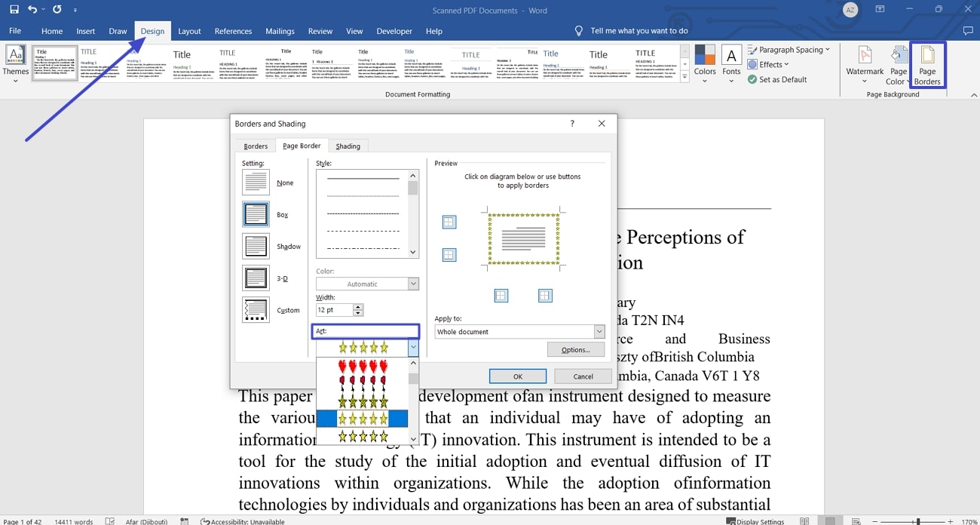The image size is (980, 525).
Task: Toggle the left border button in preview
Action: 501,296
